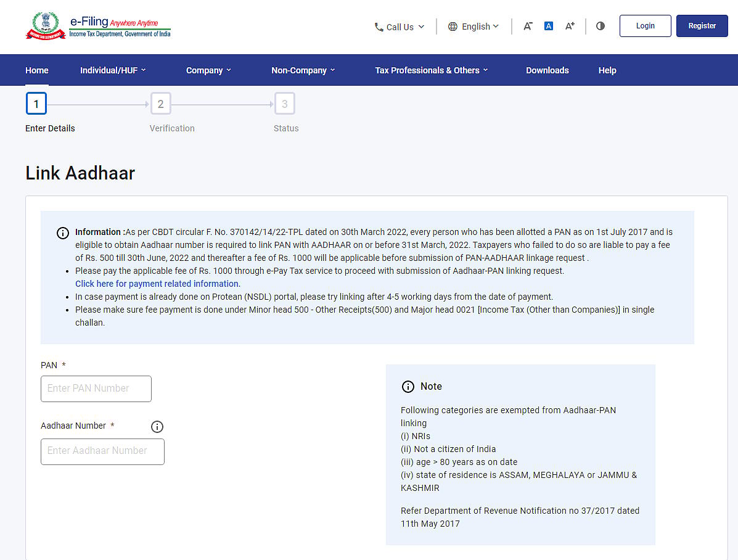Focus the Enter PAN Number field

96,389
